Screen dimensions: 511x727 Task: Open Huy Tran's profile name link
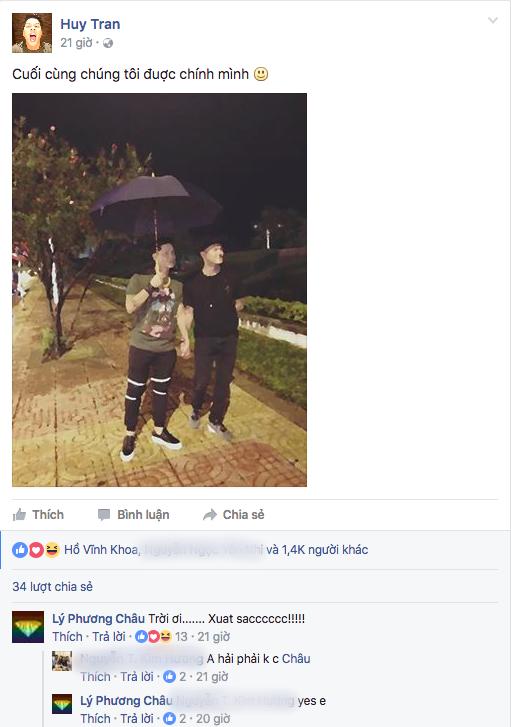(x=90, y=24)
